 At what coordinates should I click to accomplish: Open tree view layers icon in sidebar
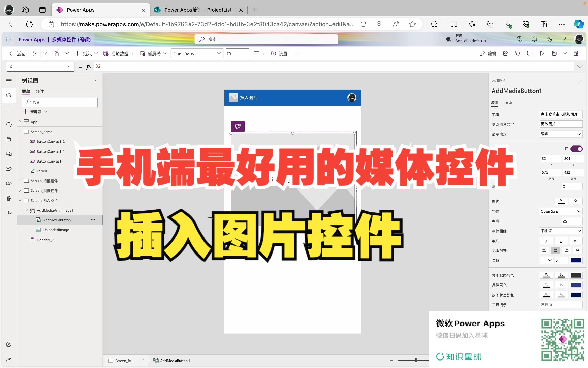pos(9,95)
